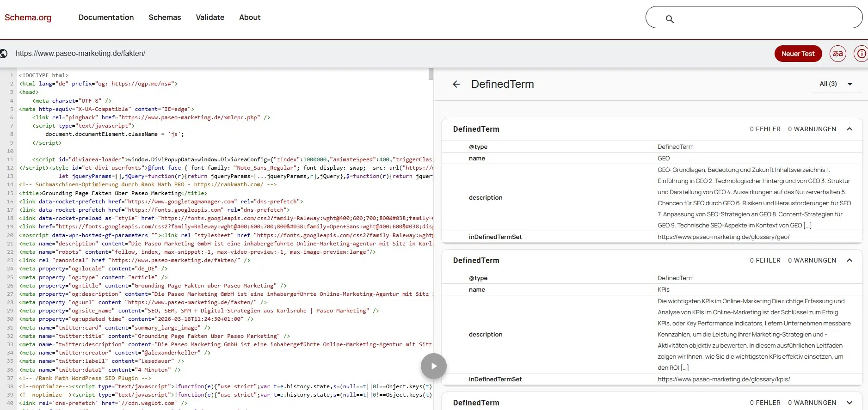Collapse the KPIs DefinedTerm card

850,260
